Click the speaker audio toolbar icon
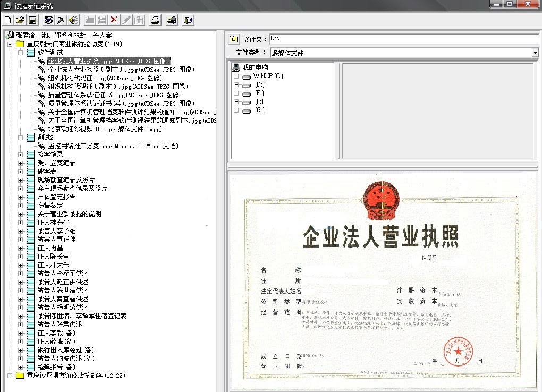The image size is (542, 392). click(x=73, y=20)
